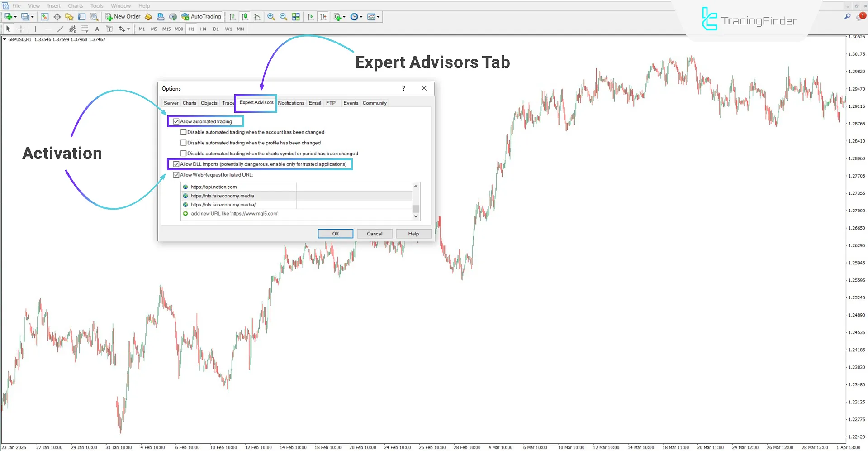Image resolution: width=868 pixels, height=451 pixels.
Task: Switch chart to candlestick display
Action: pos(245,17)
